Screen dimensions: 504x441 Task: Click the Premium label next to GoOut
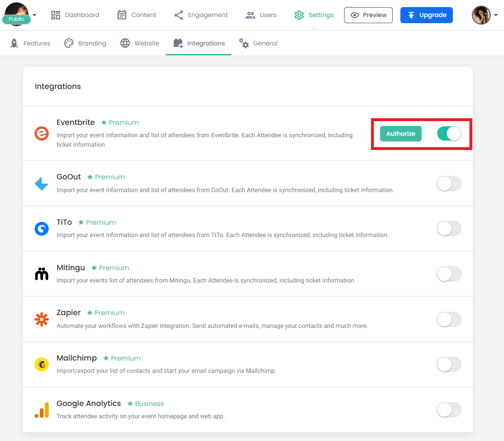pos(110,177)
